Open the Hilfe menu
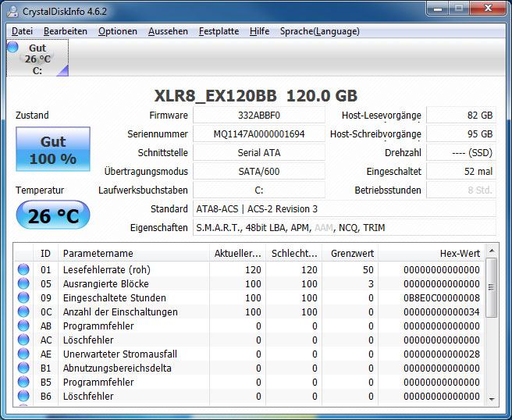Screen dimensions: 512x420 coord(260,31)
